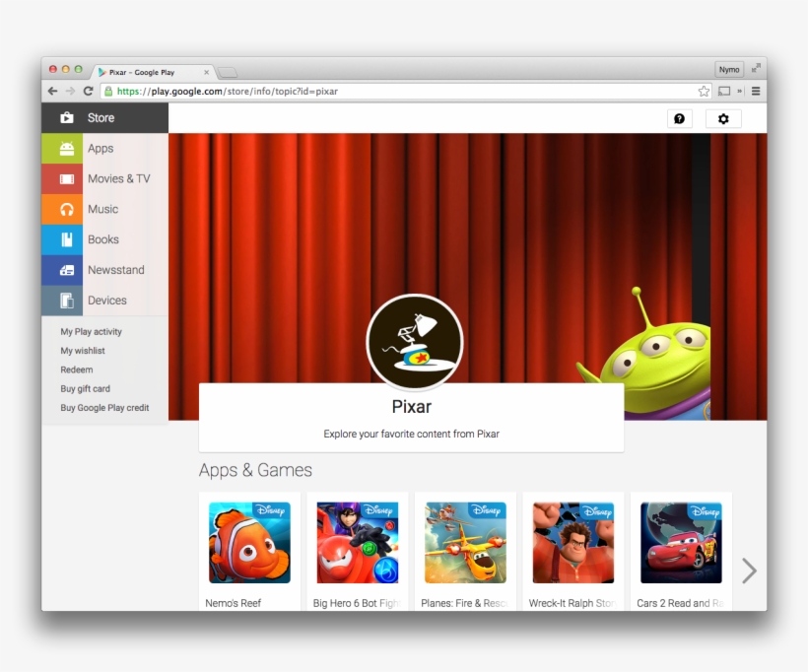Click the help question mark icon
808x672 pixels.
pos(679,118)
